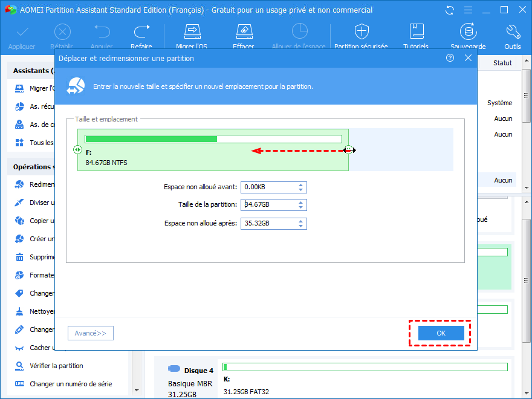532x399 pixels.
Task: Click the Rétablir toolbar icon
Action: [x=62, y=32]
